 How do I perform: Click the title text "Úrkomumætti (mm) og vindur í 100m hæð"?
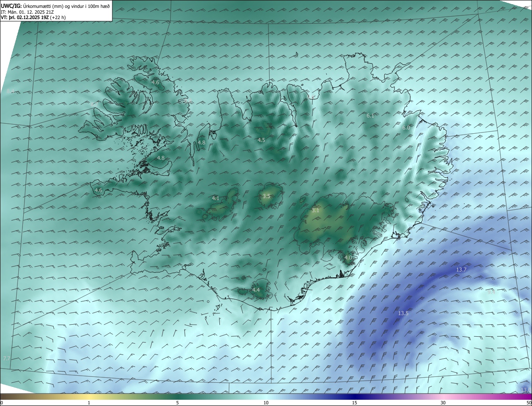[66, 6]
